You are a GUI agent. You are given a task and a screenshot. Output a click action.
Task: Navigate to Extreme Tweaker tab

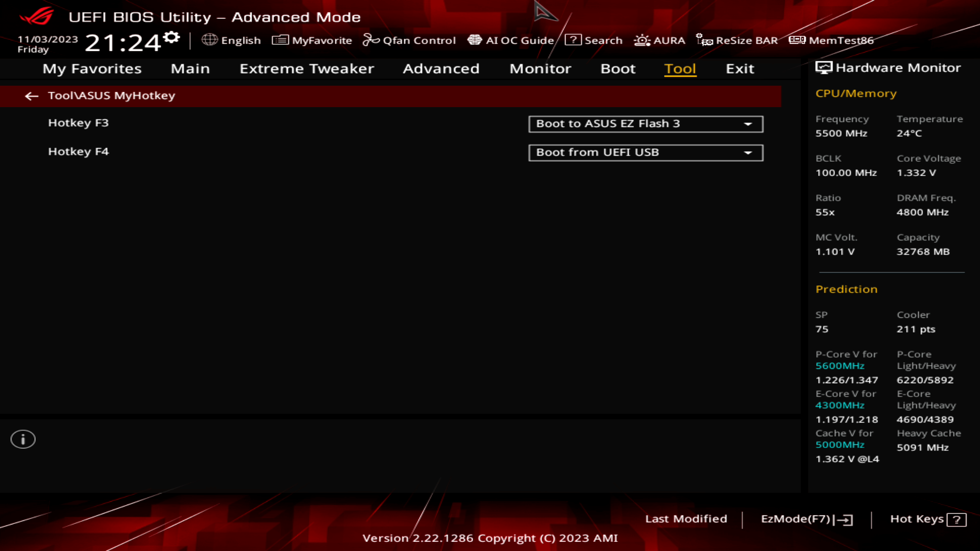(306, 68)
